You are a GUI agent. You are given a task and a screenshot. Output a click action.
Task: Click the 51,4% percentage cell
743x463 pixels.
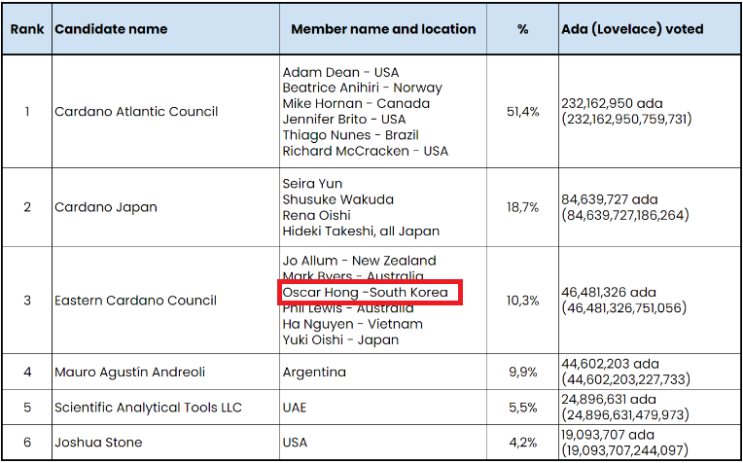pos(522,111)
